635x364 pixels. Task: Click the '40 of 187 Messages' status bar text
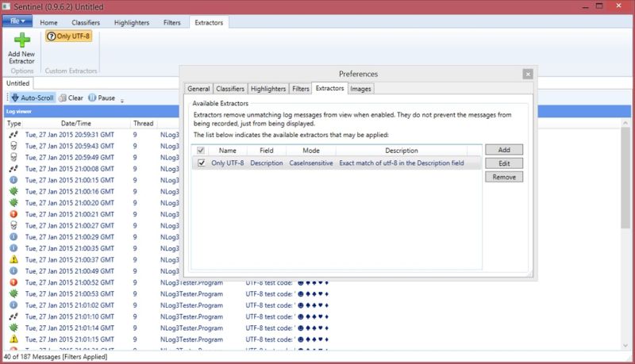pyautogui.click(x=56, y=357)
